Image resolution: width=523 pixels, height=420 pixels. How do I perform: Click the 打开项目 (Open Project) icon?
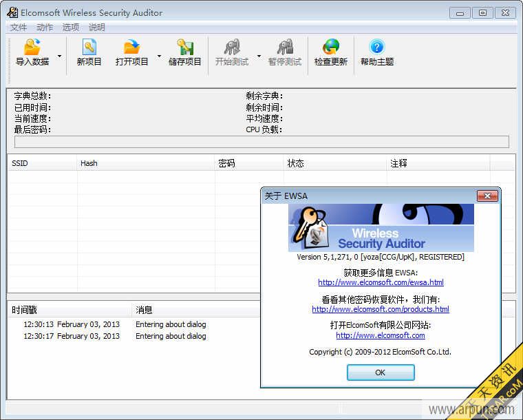coord(131,47)
